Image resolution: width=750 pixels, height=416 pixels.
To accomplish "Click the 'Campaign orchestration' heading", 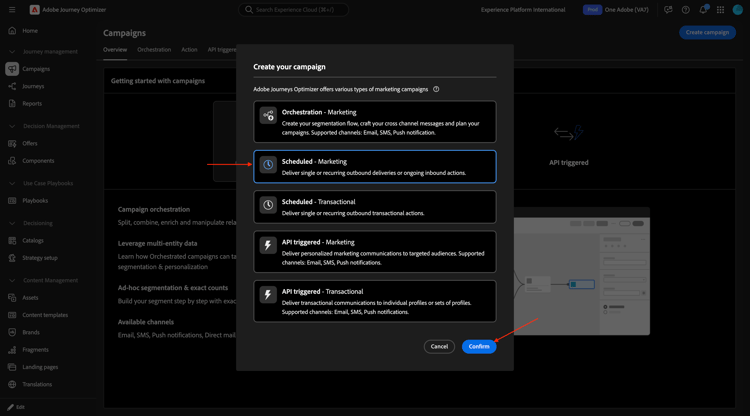I will (154, 209).
